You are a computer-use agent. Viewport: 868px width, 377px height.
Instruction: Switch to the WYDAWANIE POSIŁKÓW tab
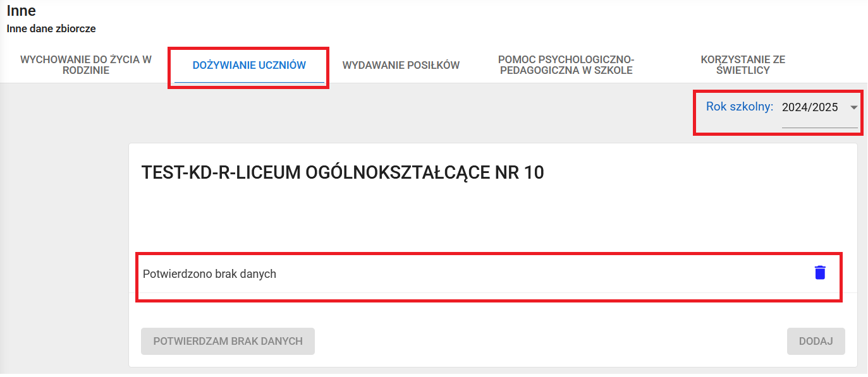(400, 64)
